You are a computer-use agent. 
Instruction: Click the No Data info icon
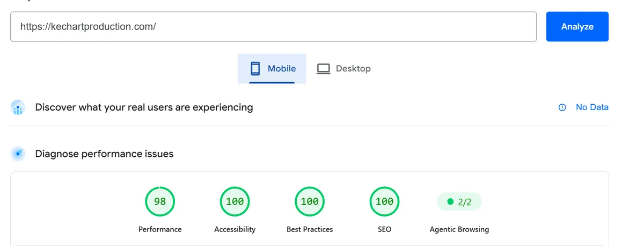click(x=562, y=107)
